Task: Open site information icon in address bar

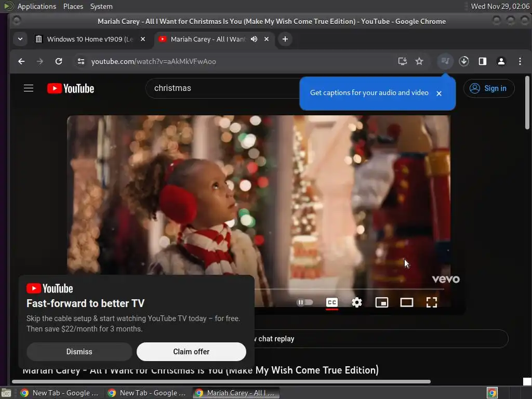Action: [81, 61]
